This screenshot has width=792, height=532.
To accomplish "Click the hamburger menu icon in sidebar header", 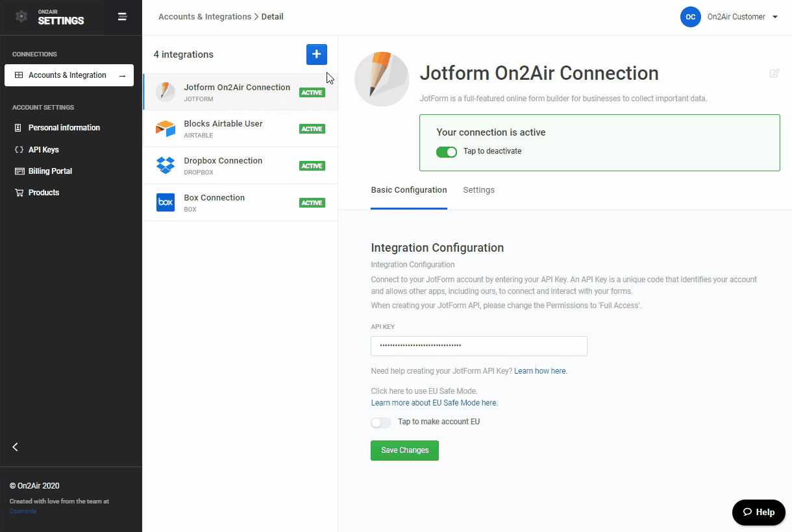I will 122,17.
